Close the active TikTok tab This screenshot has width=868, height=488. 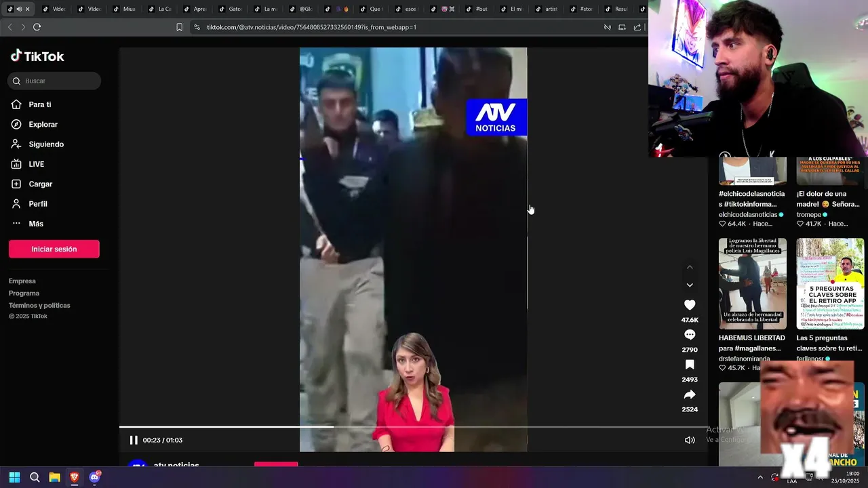[x=28, y=9]
